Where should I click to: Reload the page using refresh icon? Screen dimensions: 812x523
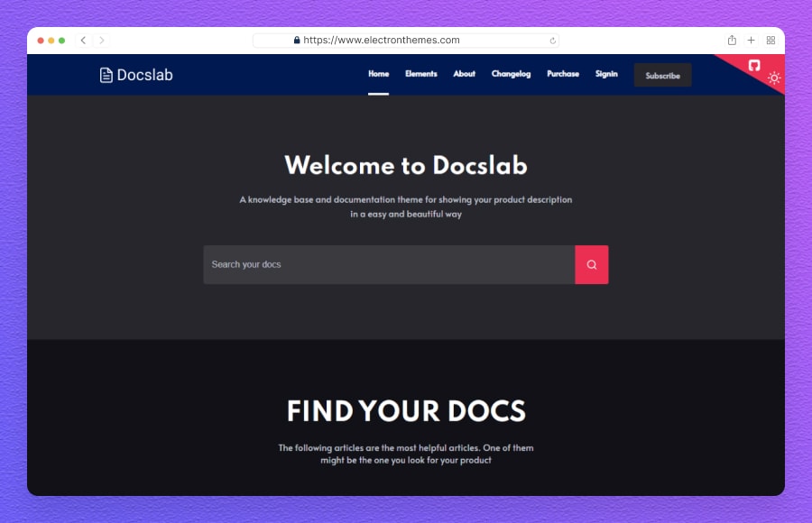(552, 41)
